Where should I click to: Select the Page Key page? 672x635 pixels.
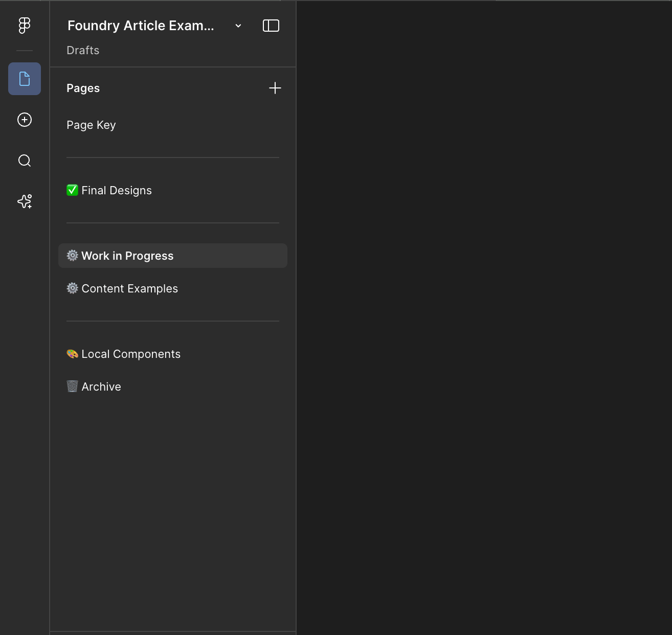coord(91,125)
